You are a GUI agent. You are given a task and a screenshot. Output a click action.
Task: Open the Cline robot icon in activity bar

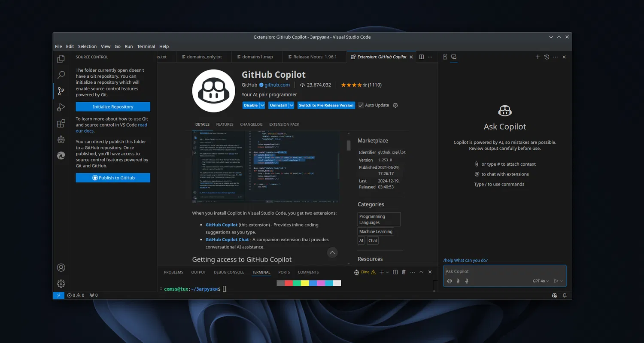pos(61,140)
